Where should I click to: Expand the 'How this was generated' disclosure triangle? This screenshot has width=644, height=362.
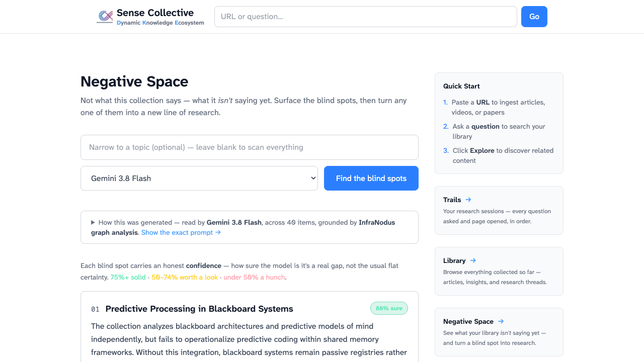point(93,222)
